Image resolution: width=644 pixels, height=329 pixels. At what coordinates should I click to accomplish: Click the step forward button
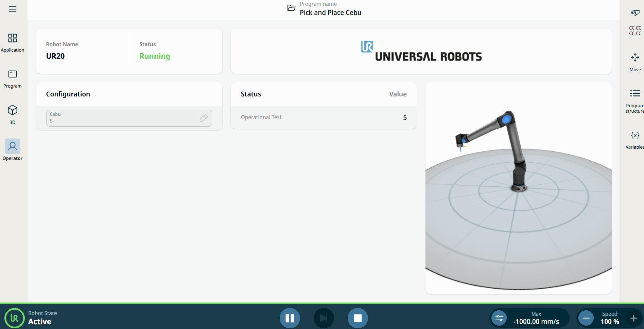pyautogui.click(x=324, y=318)
